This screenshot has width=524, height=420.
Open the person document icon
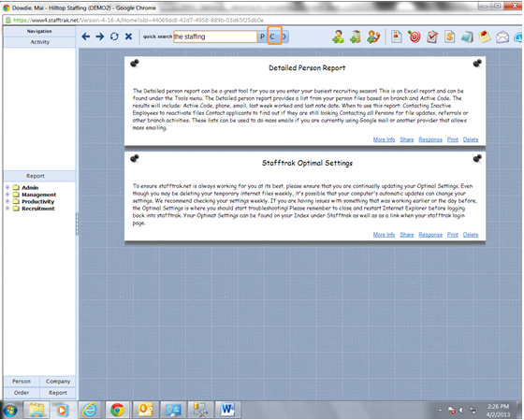397,36
